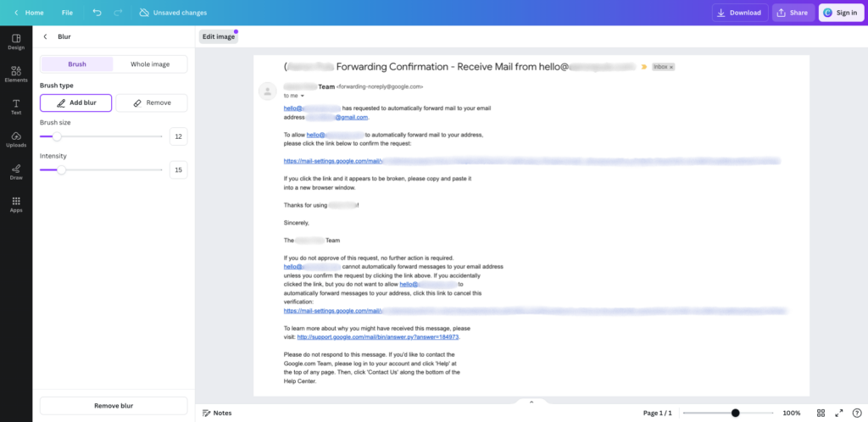Click the Sign in button
This screenshot has width=868, height=422.
(x=841, y=13)
